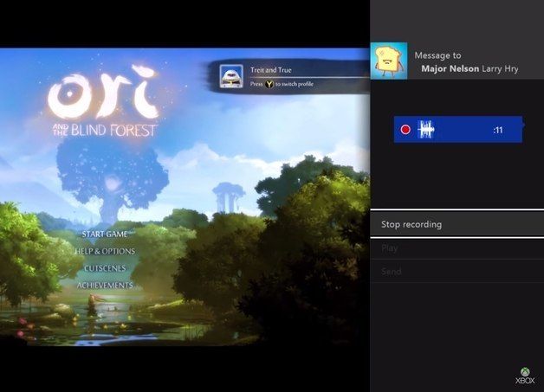Click the Xbox logo in the corner
The width and height of the screenshot is (544, 392).
(x=526, y=375)
